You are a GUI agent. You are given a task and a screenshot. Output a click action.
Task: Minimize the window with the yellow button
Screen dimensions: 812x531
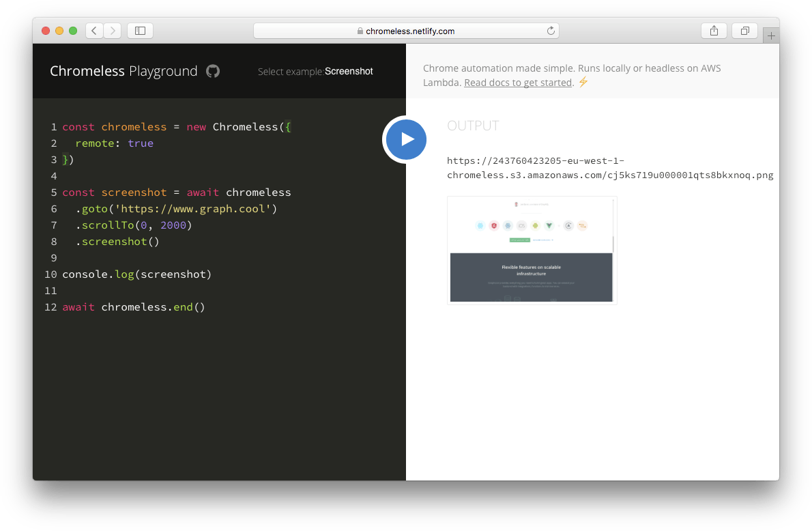59,31
